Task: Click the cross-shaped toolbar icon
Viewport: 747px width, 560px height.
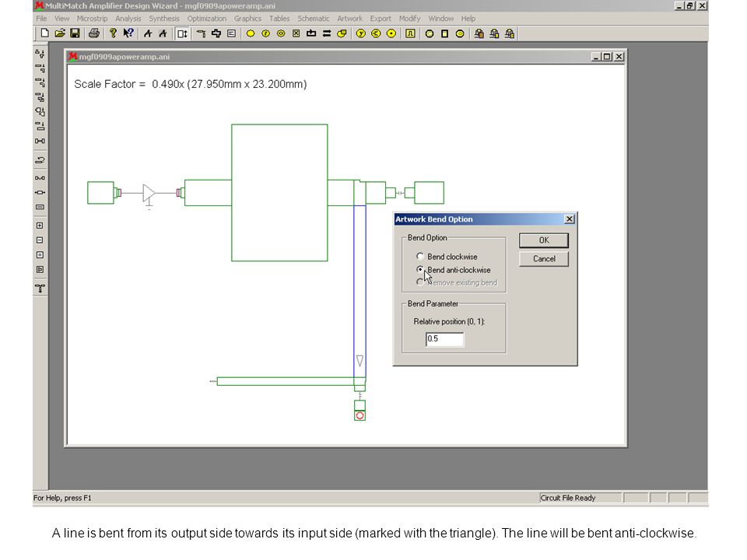Action: coord(216,33)
